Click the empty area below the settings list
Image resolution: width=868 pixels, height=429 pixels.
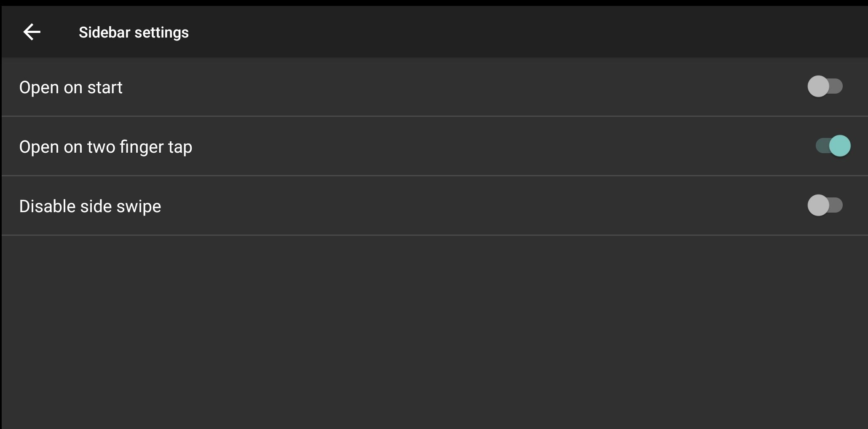434,332
